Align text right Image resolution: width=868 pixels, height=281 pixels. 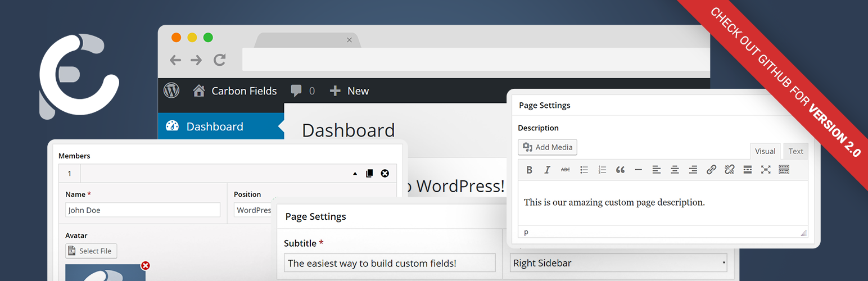[x=693, y=170]
